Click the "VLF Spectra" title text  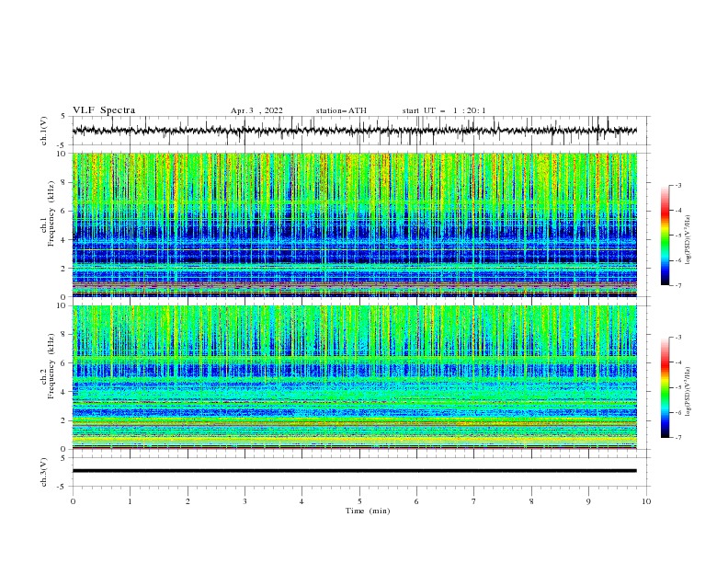(x=104, y=110)
